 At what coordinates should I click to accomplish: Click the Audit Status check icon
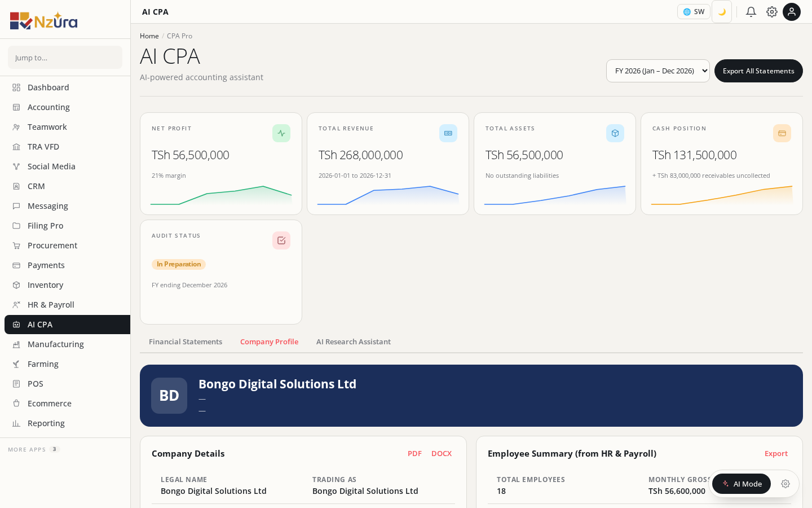[281, 240]
